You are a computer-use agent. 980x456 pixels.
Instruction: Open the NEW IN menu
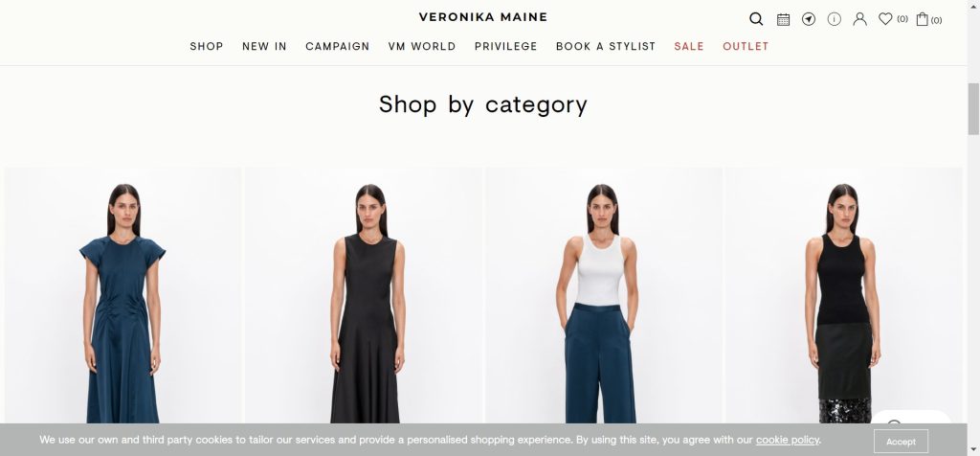264,46
